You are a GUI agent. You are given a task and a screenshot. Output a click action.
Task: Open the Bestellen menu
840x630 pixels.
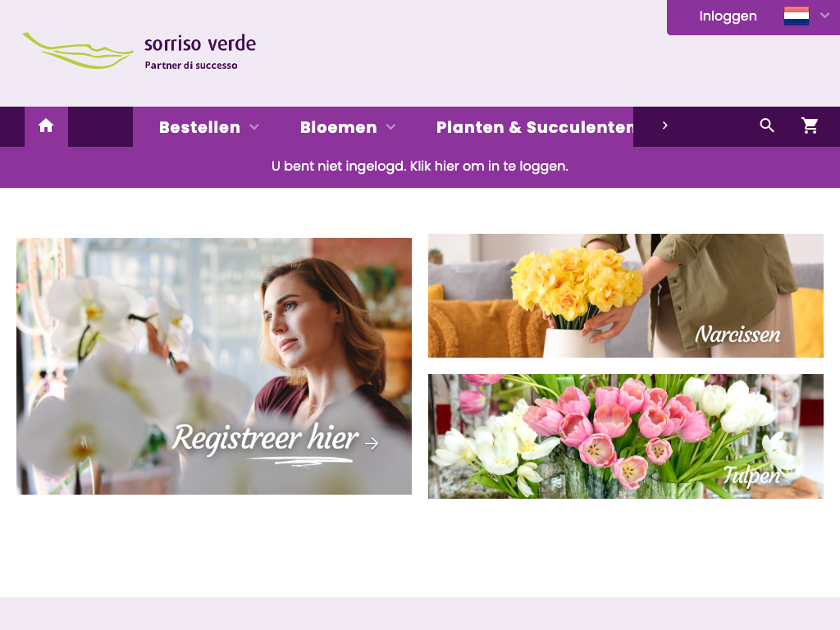pos(199,127)
